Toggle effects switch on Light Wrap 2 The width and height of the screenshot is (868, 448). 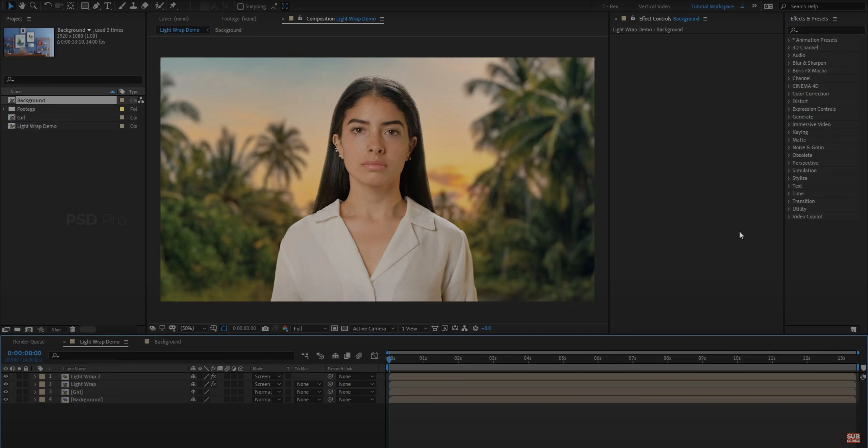(214, 377)
